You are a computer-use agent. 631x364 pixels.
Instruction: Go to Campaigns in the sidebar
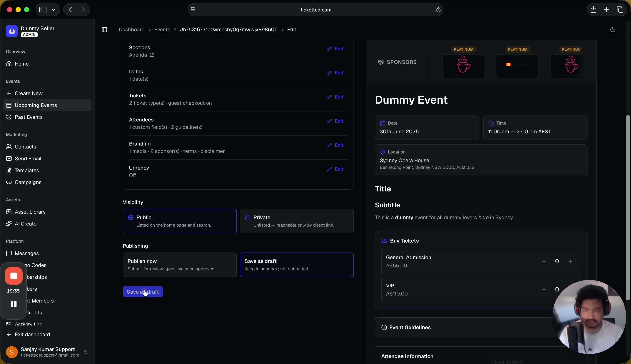point(28,182)
